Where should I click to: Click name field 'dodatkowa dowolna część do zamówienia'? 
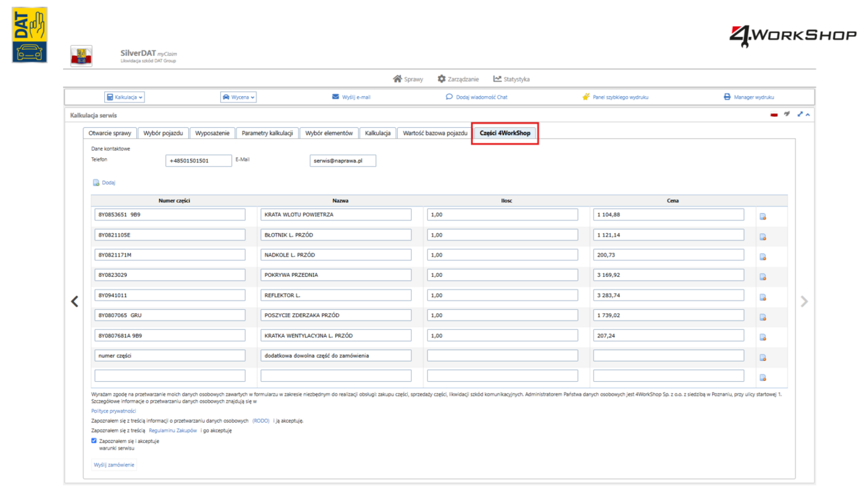point(336,356)
